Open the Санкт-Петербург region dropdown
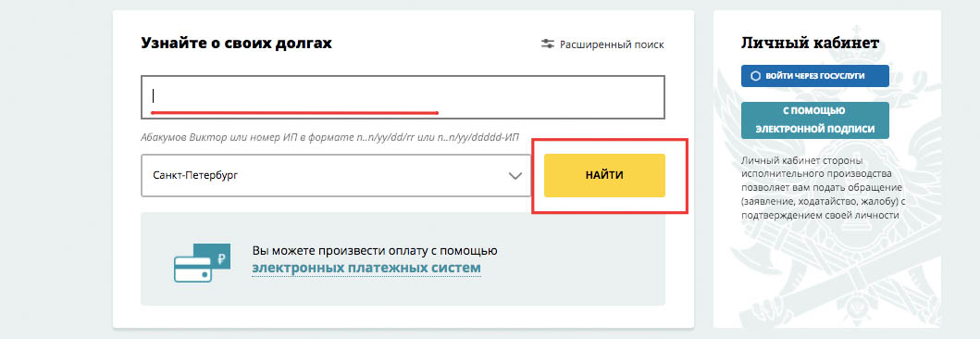980x339 pixels. pos(336,176)
